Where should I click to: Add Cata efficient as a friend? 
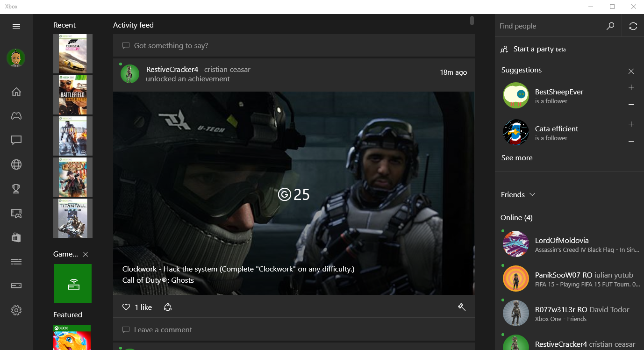pos(631,124)
